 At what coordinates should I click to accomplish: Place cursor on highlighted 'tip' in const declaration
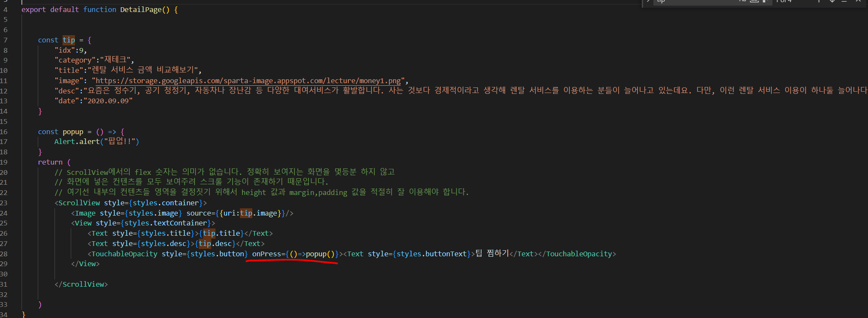(69, 40)
